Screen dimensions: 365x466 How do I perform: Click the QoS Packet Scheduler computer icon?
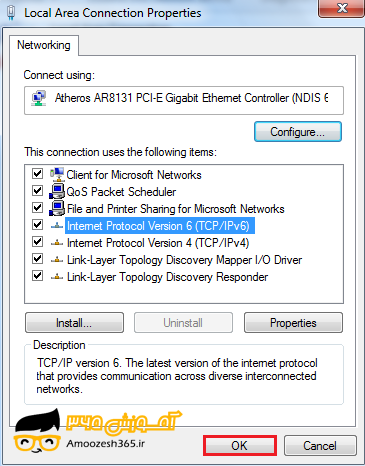57,191
